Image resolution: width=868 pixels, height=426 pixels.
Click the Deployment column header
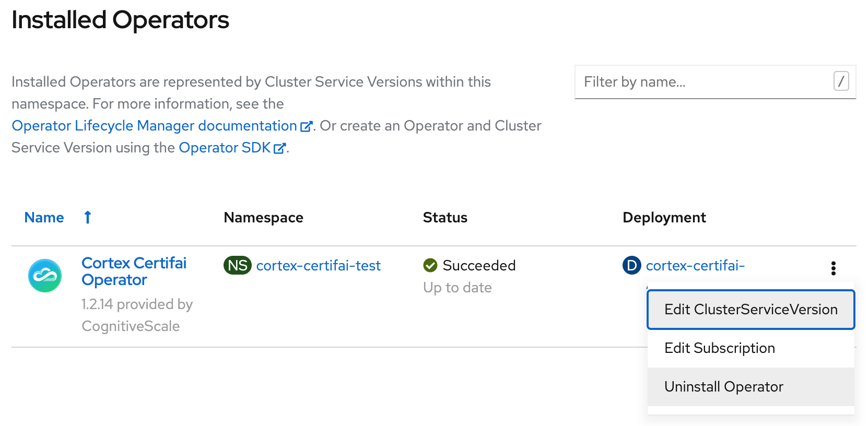pos(664,218)
